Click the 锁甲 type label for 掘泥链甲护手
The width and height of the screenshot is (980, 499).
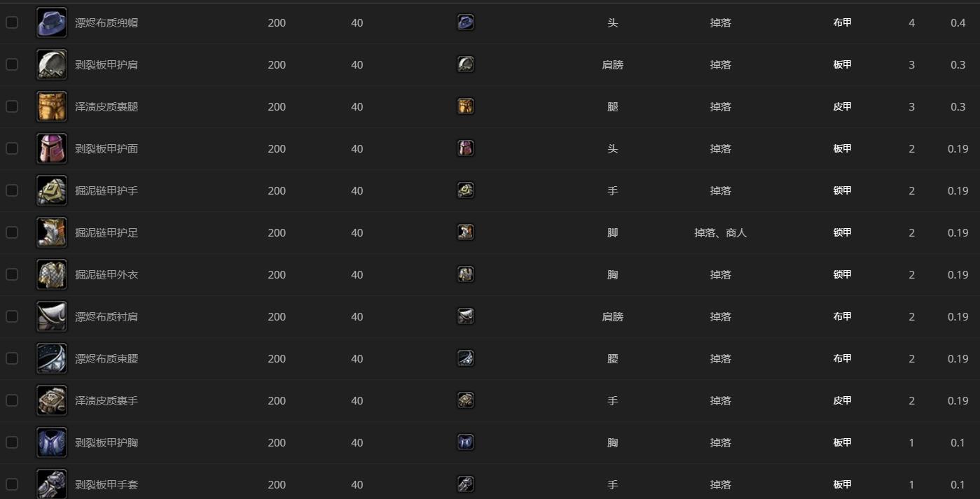(842, 190)
